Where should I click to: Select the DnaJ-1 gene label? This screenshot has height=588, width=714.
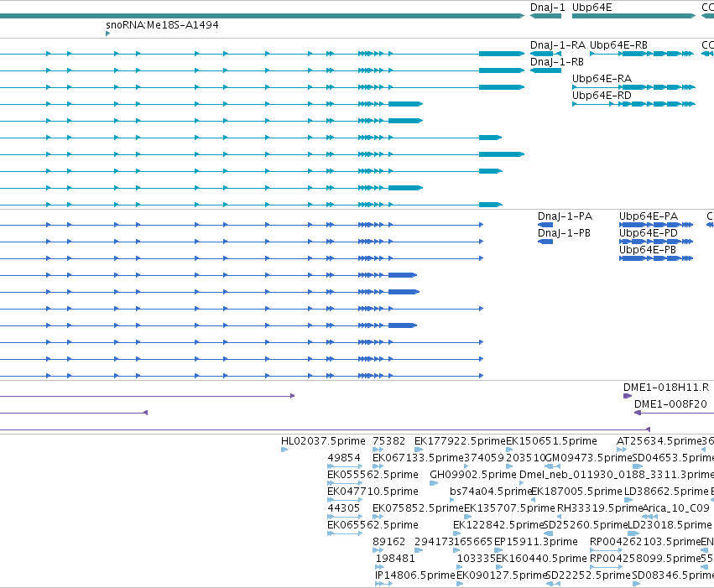547,8
